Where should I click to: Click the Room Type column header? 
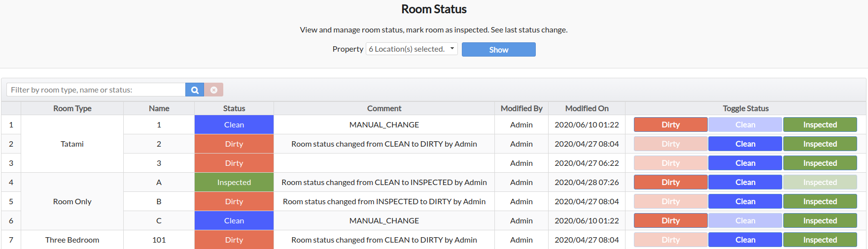(x=72, y=109)
